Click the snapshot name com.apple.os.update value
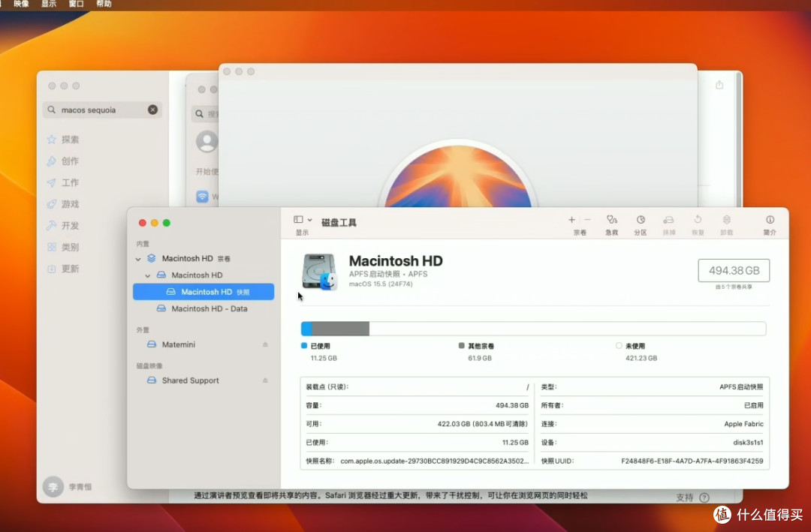This screenshot has width=811, height=532. tap(435, 461)
